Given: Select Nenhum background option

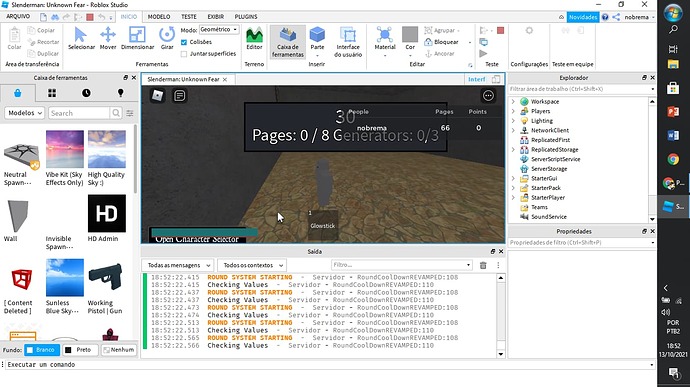Looking at the screenshot, I should (x=118, y=350).
